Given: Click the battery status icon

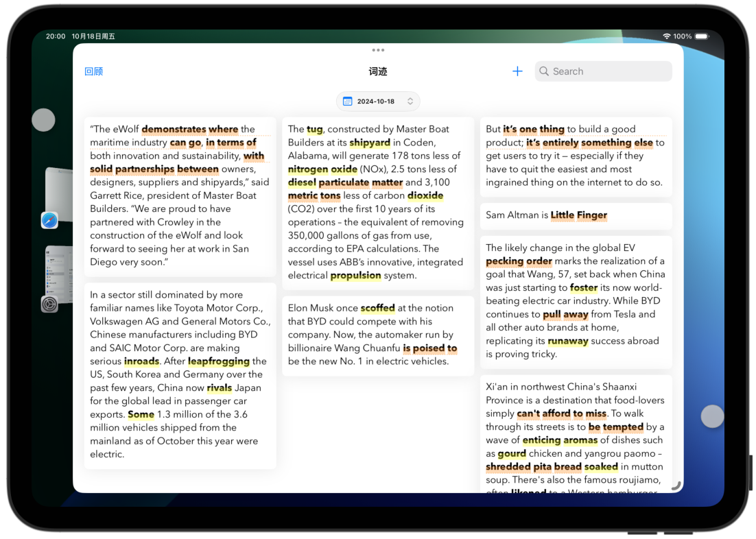Looking at the screenshot, I should click(702, 36).
